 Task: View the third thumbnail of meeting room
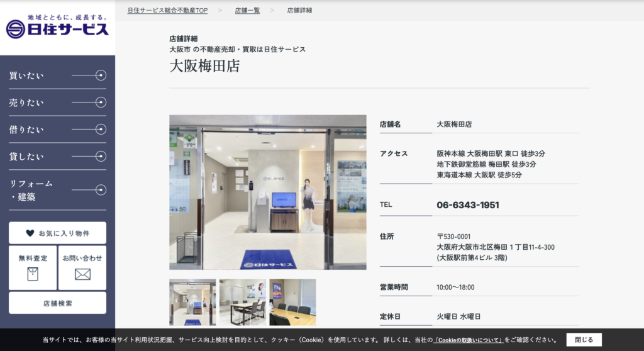click(292, 303)
